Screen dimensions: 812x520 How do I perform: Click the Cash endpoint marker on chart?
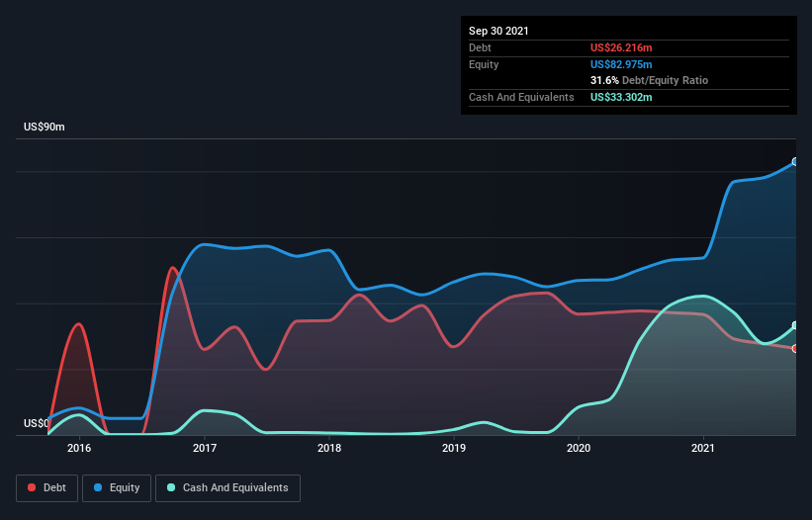tap(795, 325)
